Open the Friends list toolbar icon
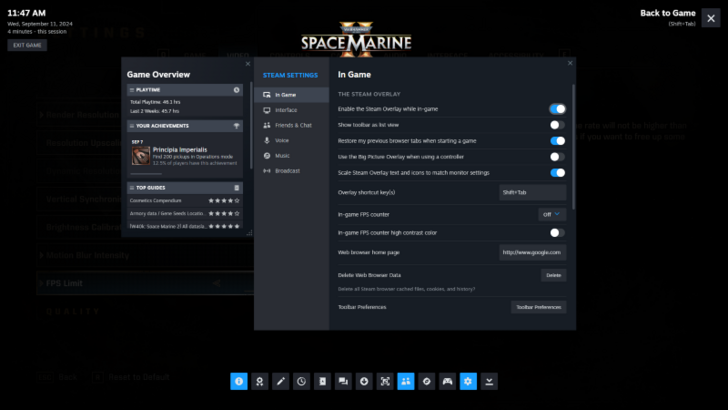 [406, 381]
